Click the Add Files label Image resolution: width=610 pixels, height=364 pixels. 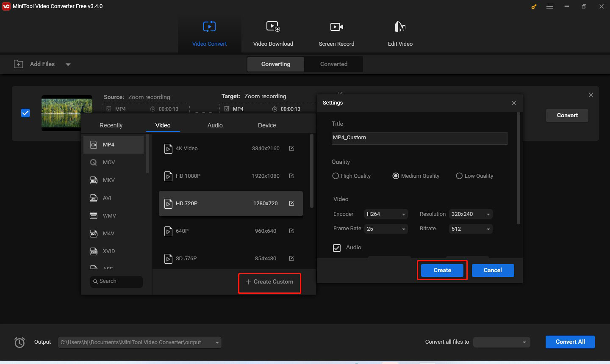coord(42,64)
